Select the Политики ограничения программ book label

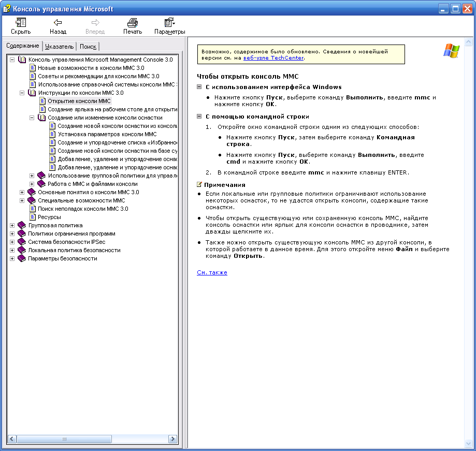click(71, 234)
